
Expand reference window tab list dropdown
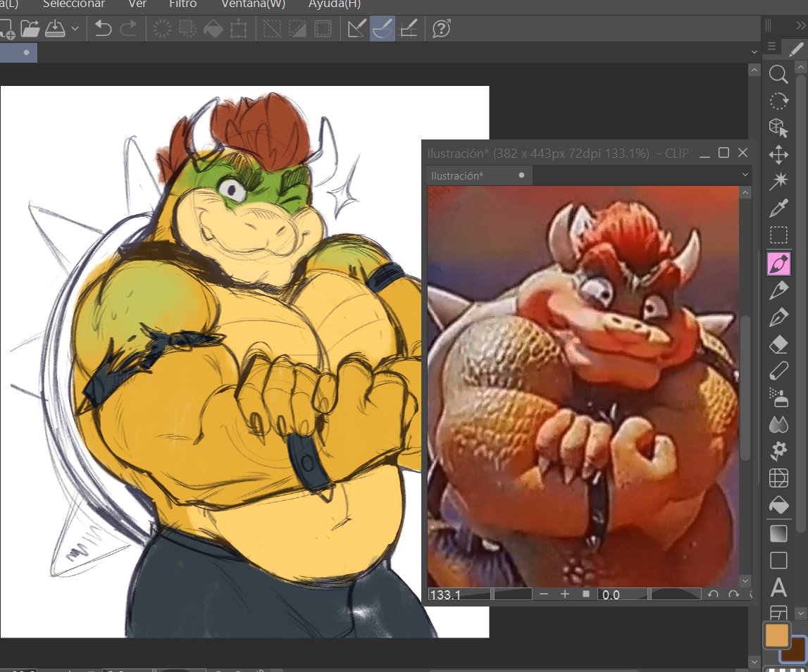pos(745,175)
